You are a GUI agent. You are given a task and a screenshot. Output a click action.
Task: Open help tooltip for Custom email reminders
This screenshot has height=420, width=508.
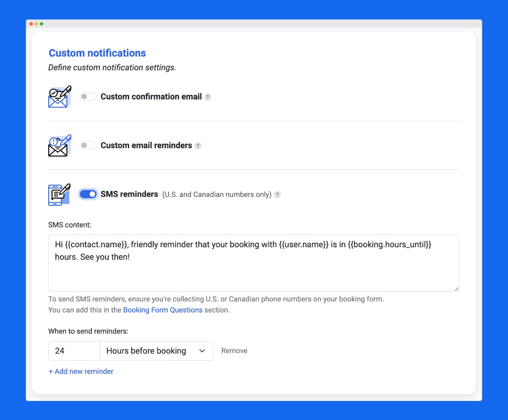[198, 146]
